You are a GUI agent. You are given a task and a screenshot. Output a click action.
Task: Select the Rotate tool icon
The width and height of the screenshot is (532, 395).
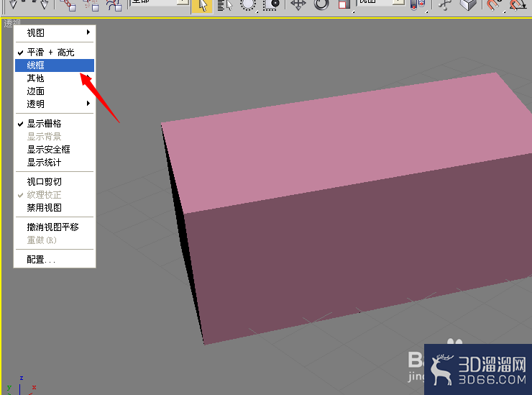tap(321, 5)
